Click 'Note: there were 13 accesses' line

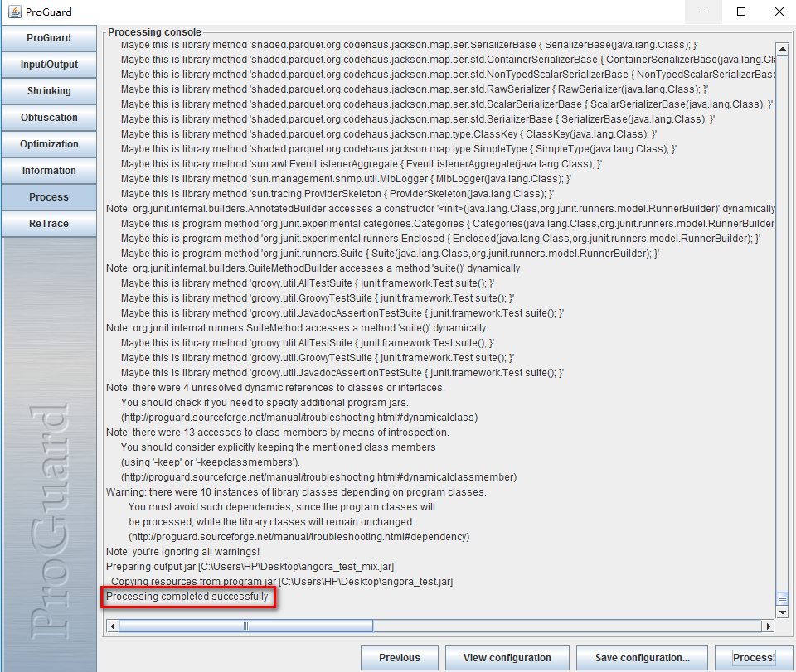point(278,432)
